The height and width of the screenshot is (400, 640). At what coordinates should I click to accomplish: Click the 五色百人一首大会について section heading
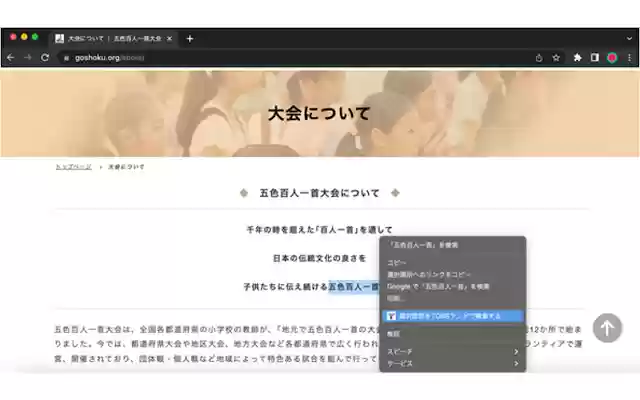click(x=320, y=193)
